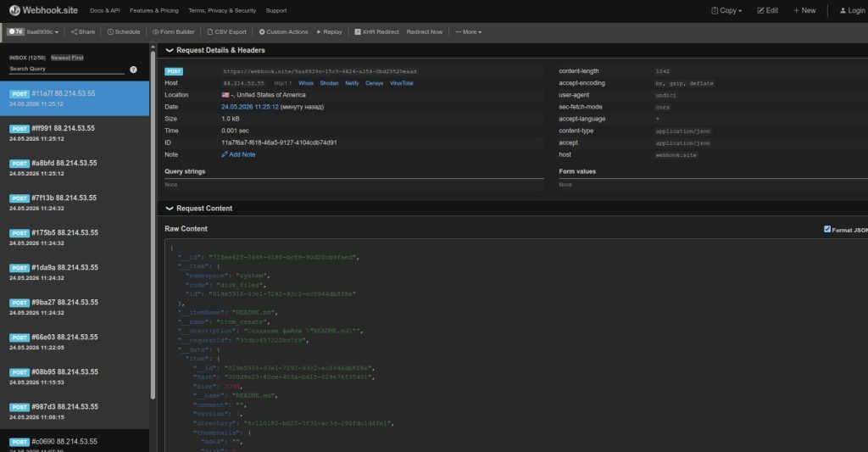Click the POST method badge in details
Image resolution: width=868 pixels, height=452 pixels.
coord(174,71)
